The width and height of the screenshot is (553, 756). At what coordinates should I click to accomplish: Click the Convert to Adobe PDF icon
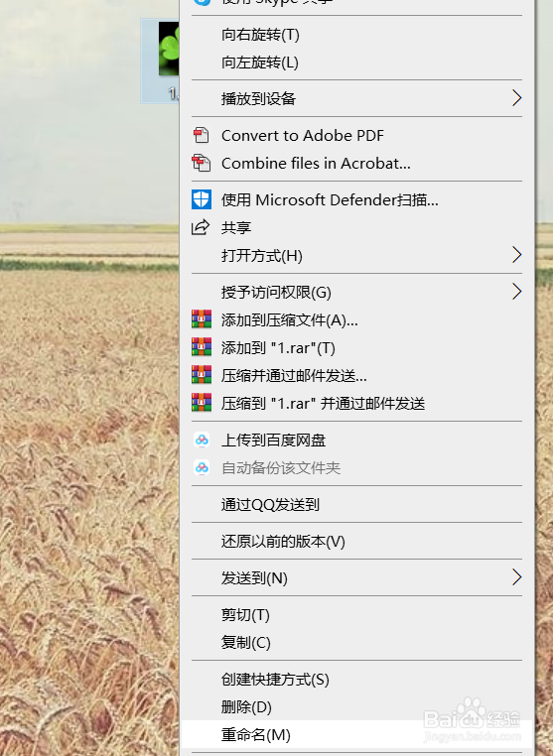(x=202, y=136)
